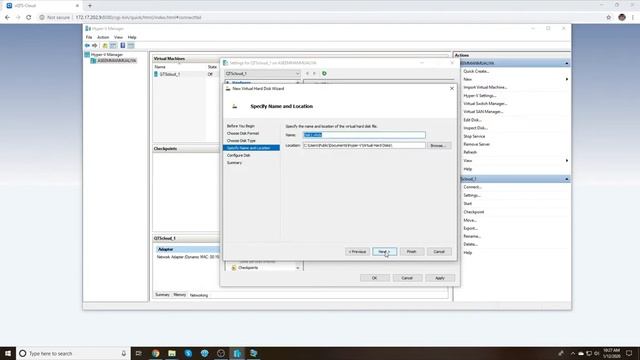Click Export action for the VM
The image size is (640, 360).
pos(470,229)
